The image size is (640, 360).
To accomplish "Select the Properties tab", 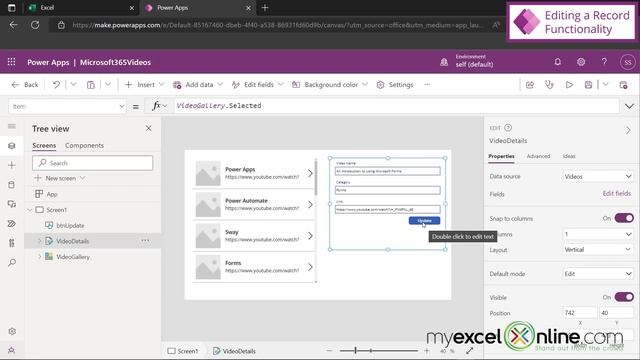I will (x=501, y=156).
